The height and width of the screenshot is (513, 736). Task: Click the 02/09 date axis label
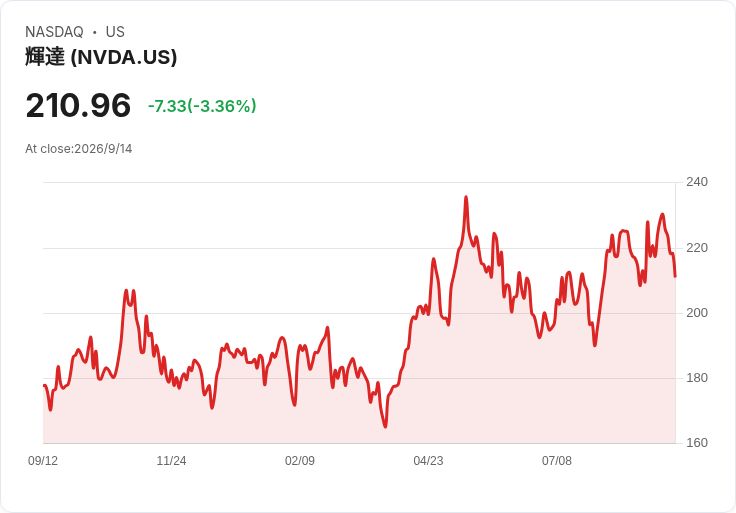(x=299, y=461)
